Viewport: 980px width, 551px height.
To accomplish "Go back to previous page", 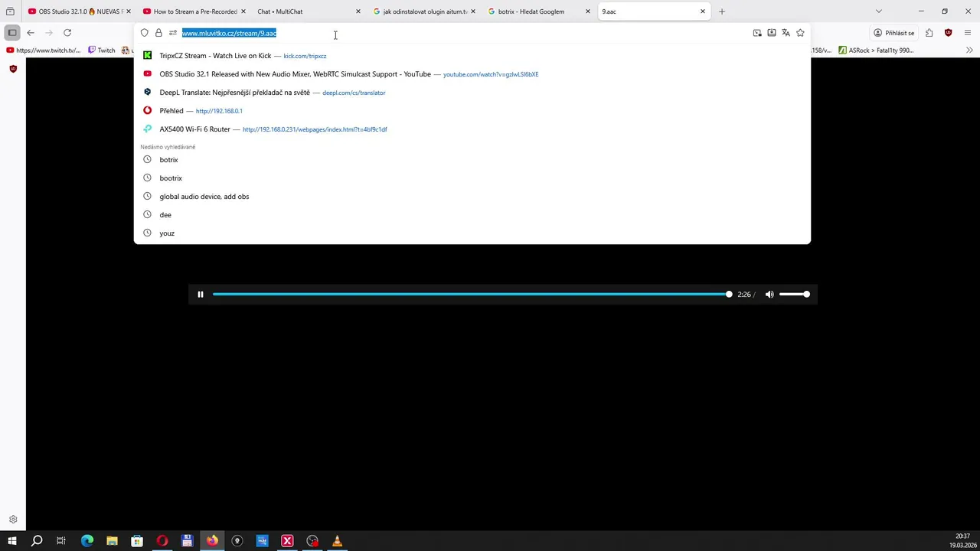I will pyautogui.click(x=31, y=33).
